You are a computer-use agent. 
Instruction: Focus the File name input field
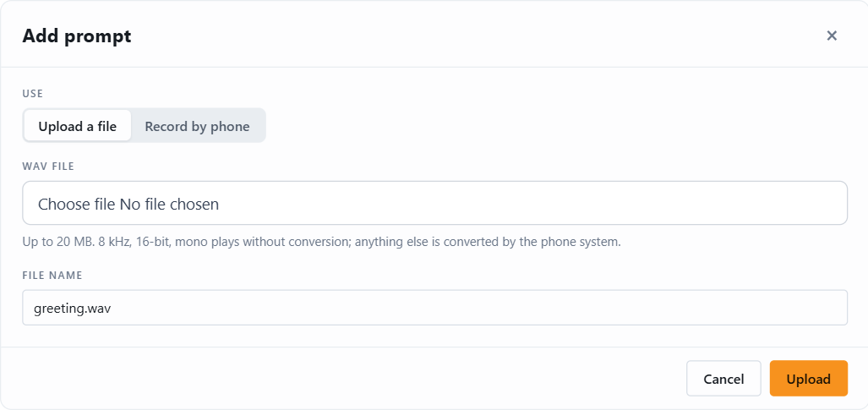click(x=434, y=308)
